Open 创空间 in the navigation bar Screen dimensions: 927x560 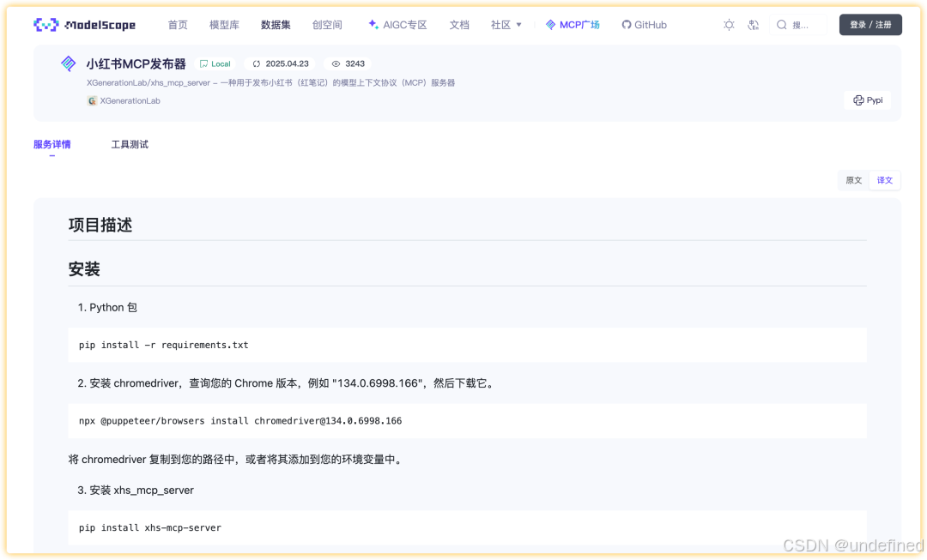(x=327, y=25)
